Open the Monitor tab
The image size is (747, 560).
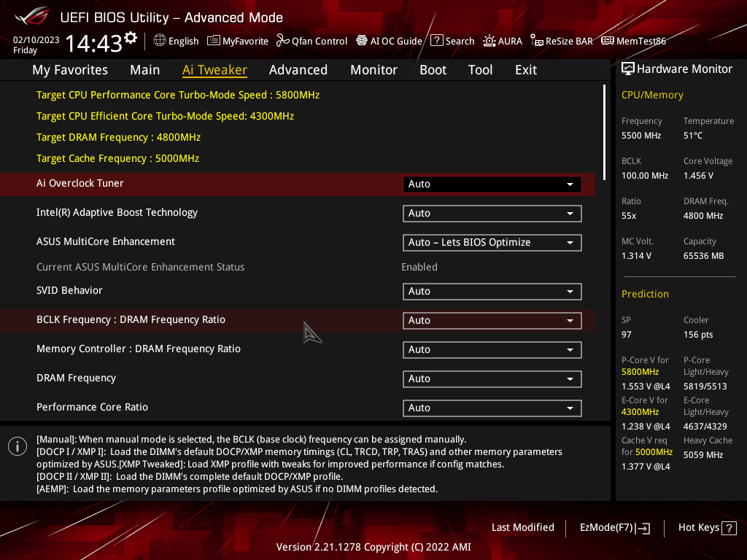pos(374,70)
